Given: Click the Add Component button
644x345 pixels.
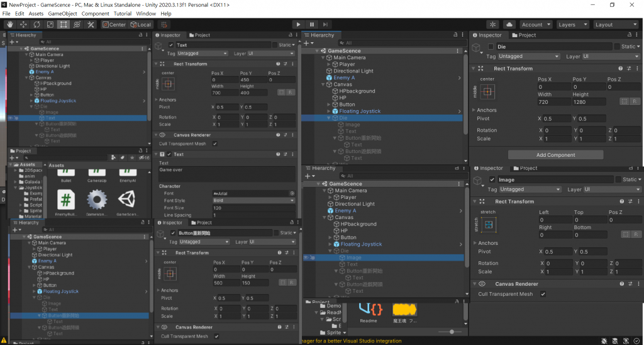Looking at the screenshot, I should tap(555, 155).
